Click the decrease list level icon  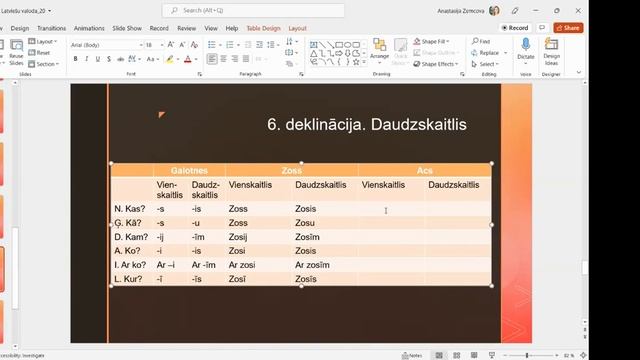tap(248, 45)
